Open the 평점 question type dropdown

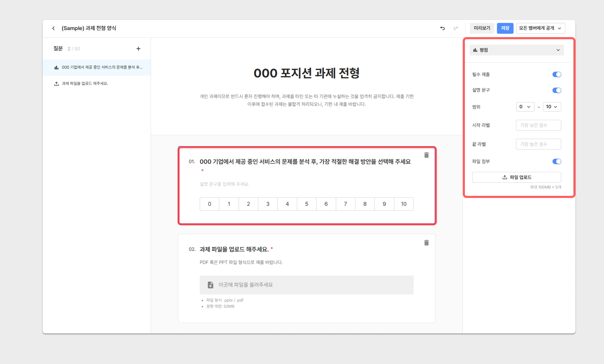[517, 50]
